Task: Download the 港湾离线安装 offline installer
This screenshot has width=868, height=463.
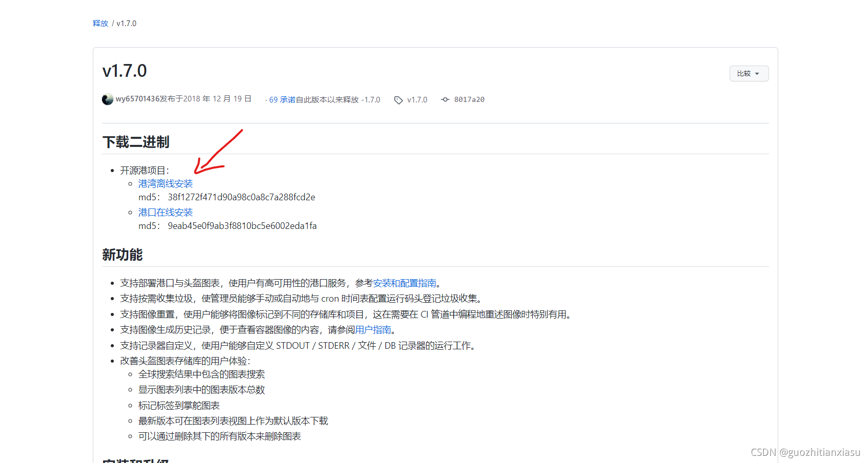Action: point(166,184)
